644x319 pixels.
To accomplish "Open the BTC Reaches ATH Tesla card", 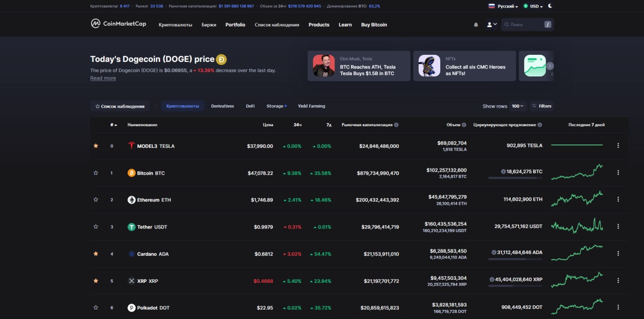I will (359, 66).
